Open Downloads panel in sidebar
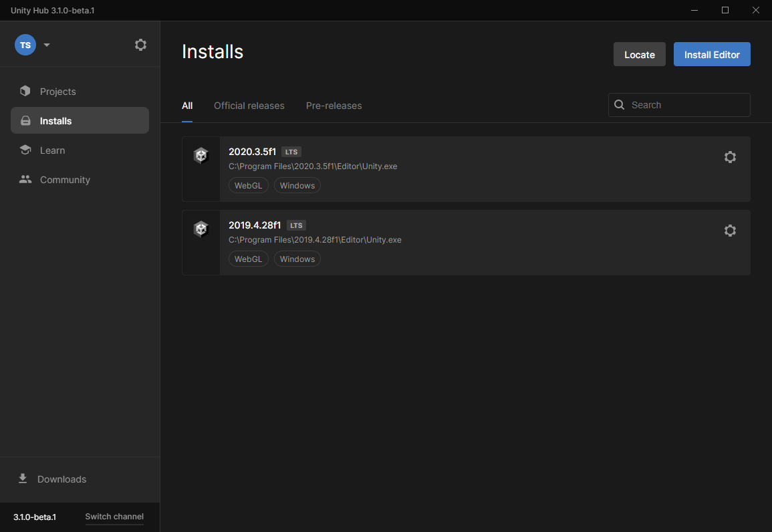Viewport: 772px width, 532px height. pyautogui.click(x=80, y=479)
